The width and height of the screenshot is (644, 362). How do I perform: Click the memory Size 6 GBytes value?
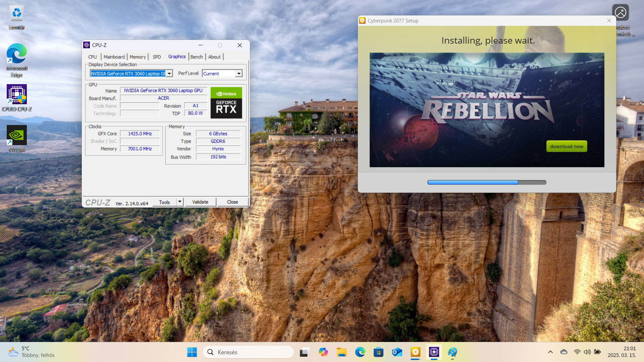(218, 134)
